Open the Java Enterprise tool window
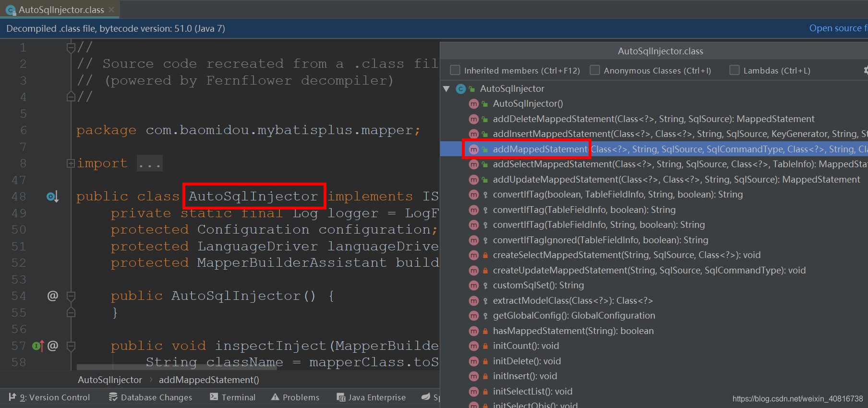This screenshot has width=868, height=408. (x=371, y=397)
